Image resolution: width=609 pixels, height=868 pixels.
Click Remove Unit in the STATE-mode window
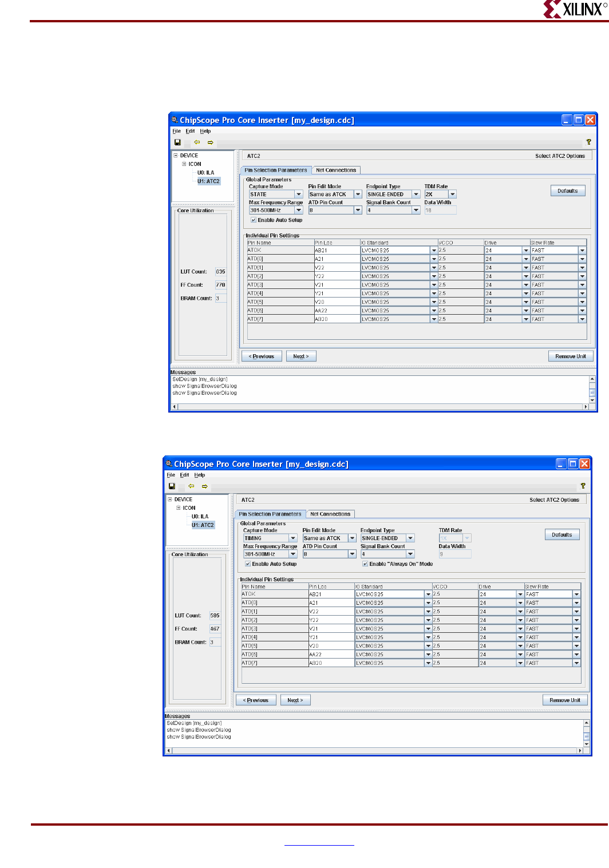(x=571, y=356)
